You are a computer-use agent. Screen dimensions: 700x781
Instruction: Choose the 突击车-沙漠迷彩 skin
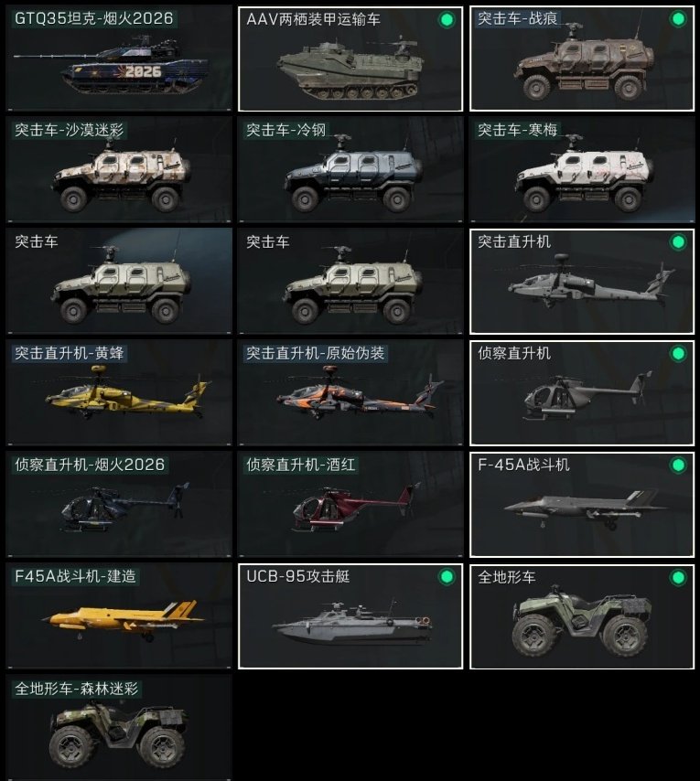pyautogui.click(x=119, y=170)
